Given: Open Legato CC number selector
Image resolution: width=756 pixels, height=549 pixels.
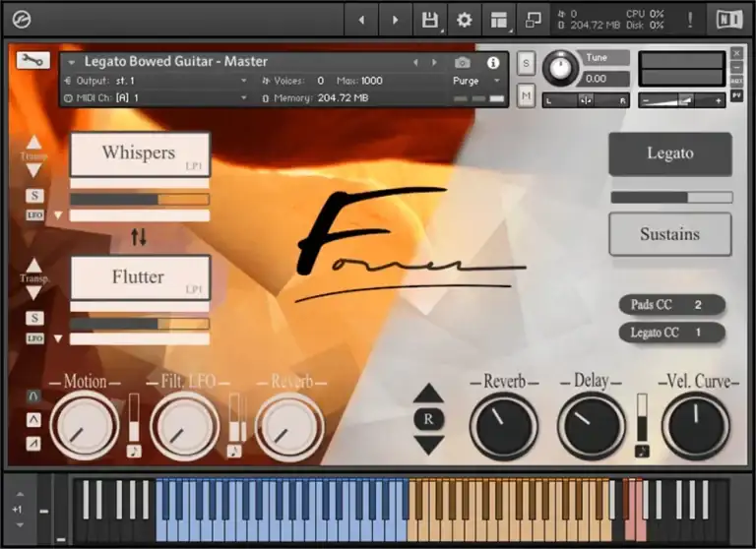Looking at the screenshot, I should (x=698, y=333).
